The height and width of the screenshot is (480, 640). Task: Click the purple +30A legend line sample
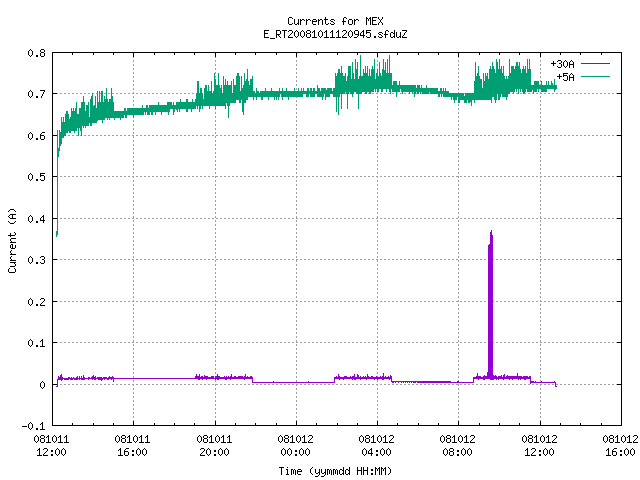(x=596, y=64)
